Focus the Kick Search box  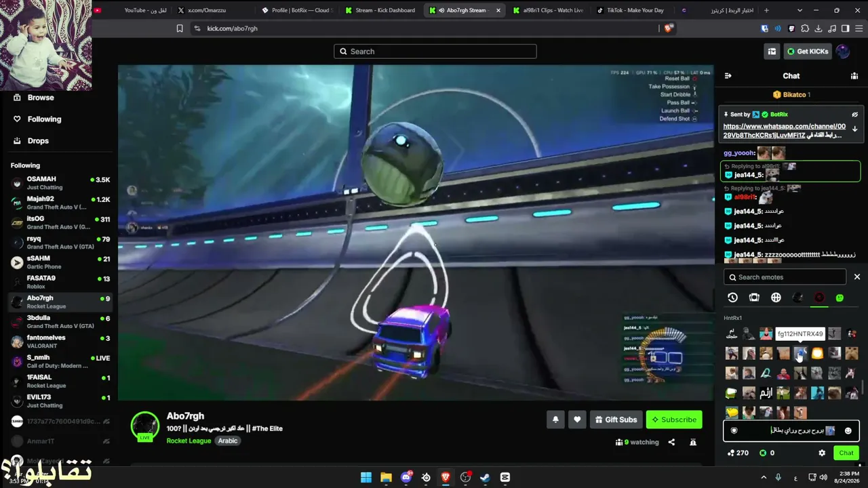(435, 52)
